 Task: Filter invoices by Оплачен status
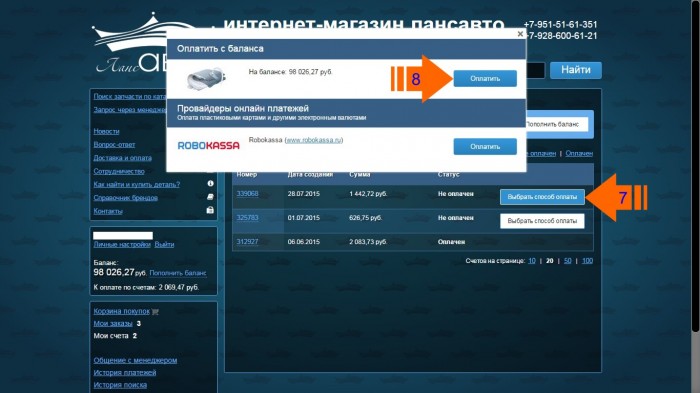[x=579, y=153]
